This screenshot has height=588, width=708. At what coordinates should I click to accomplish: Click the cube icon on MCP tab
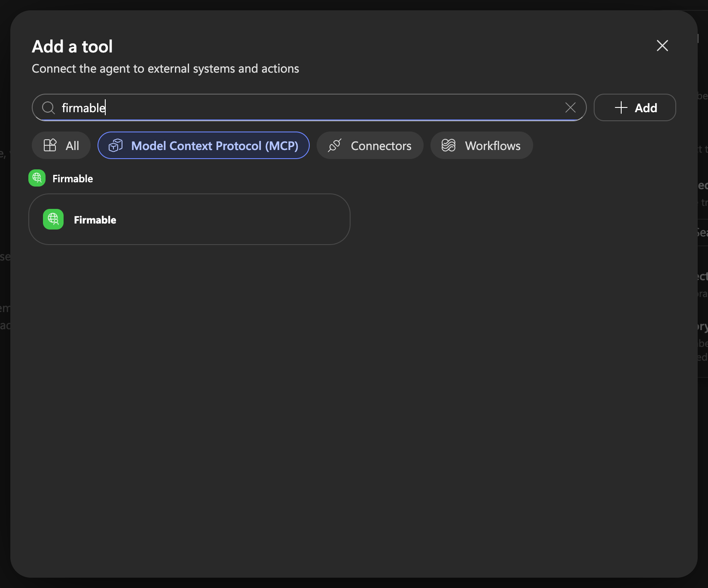(x=116, y=145)
